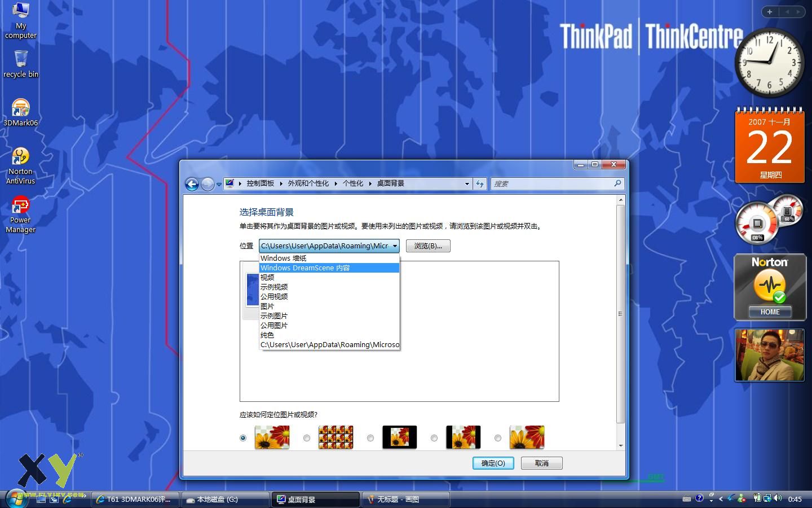Viewport: 812px width, 508px height.
Task: Click the battery power tray icon
Action: 757,498
